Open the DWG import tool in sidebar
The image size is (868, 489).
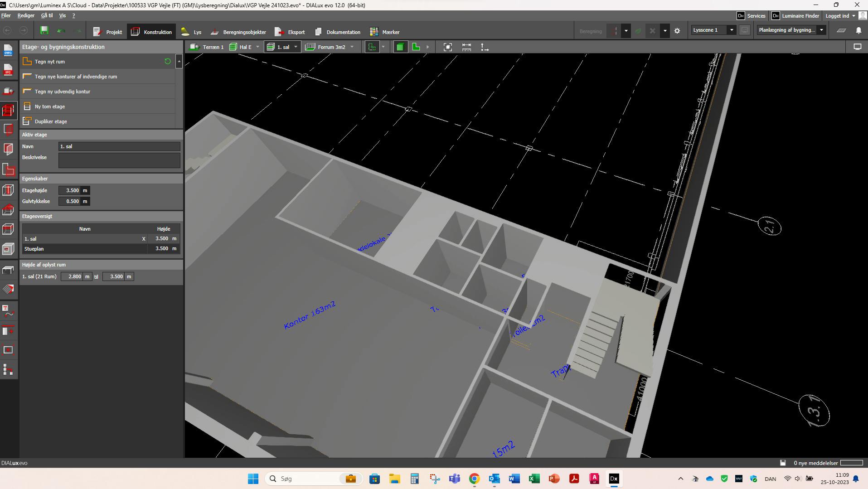pos(8,50)
